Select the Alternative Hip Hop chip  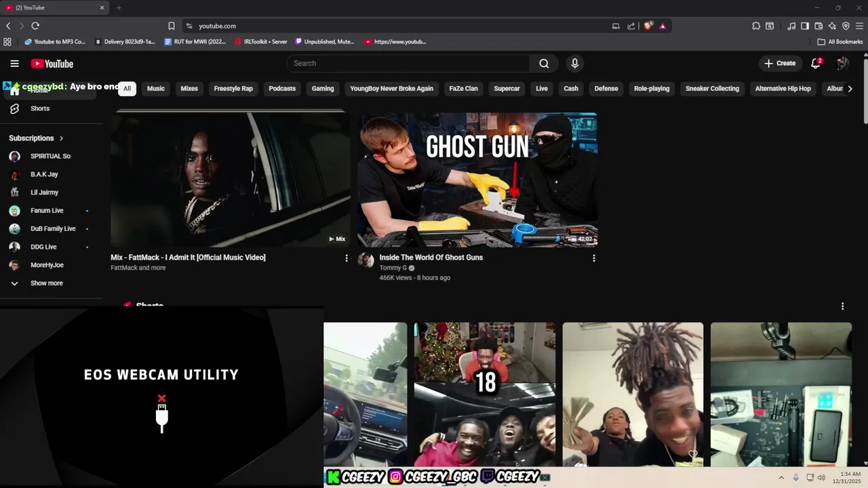(x=783, y=89)
